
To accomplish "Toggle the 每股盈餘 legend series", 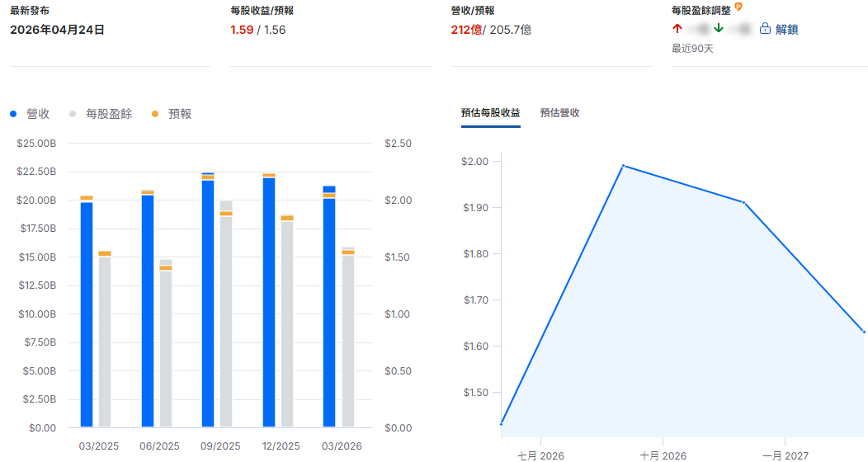I will tap(101, 114).
